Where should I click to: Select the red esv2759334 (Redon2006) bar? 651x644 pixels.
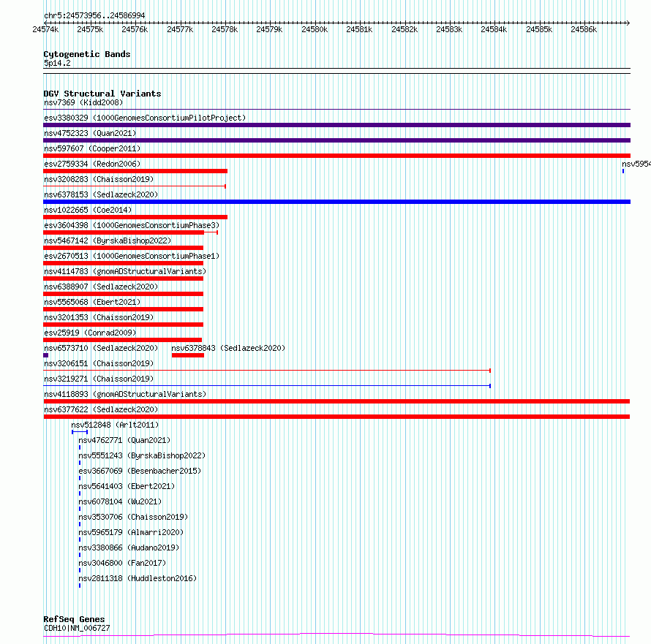click(135, 171)
